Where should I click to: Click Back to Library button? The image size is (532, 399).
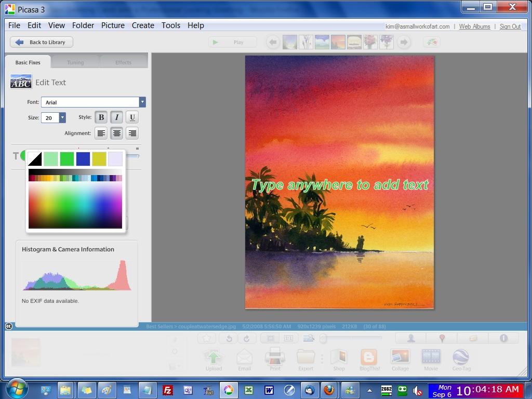tap(42, 43)
